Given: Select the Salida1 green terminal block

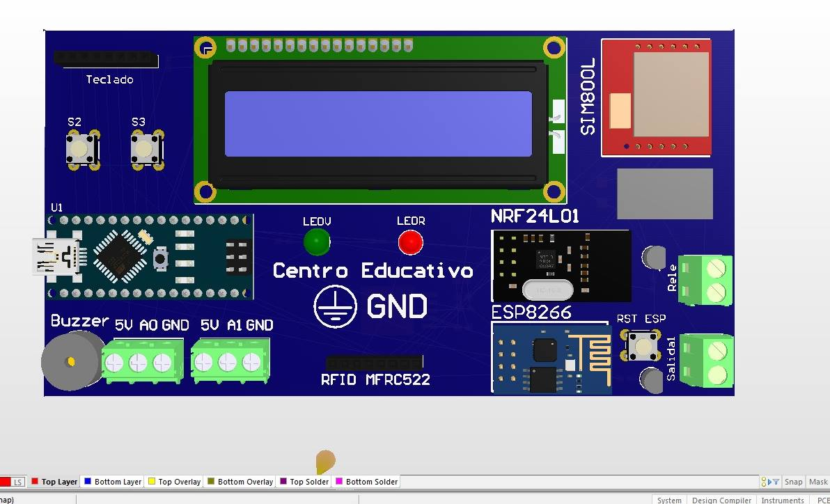Looking at the screenshot, I should tap(707, 360).
